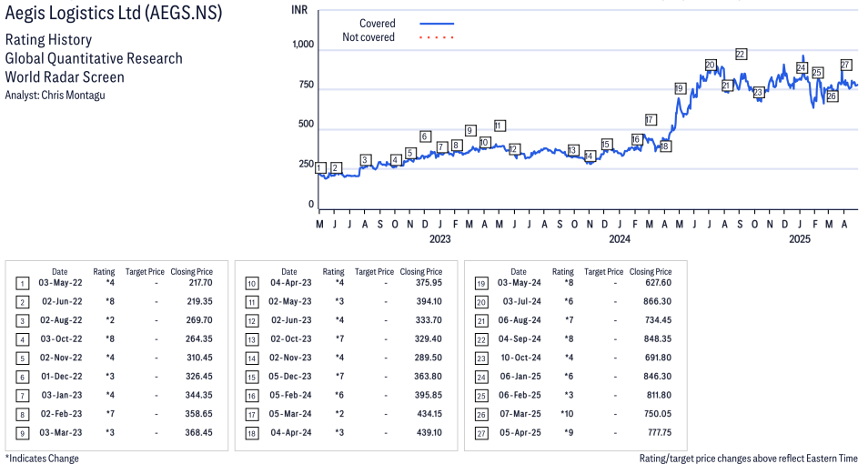
Task: Select the date 04-Apr-23
Action: 290,282
